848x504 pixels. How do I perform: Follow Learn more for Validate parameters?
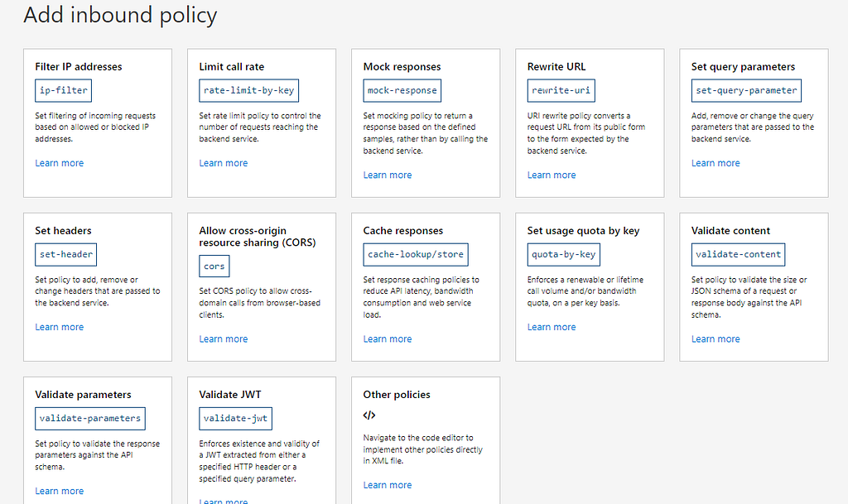click(x=60, y=491)
